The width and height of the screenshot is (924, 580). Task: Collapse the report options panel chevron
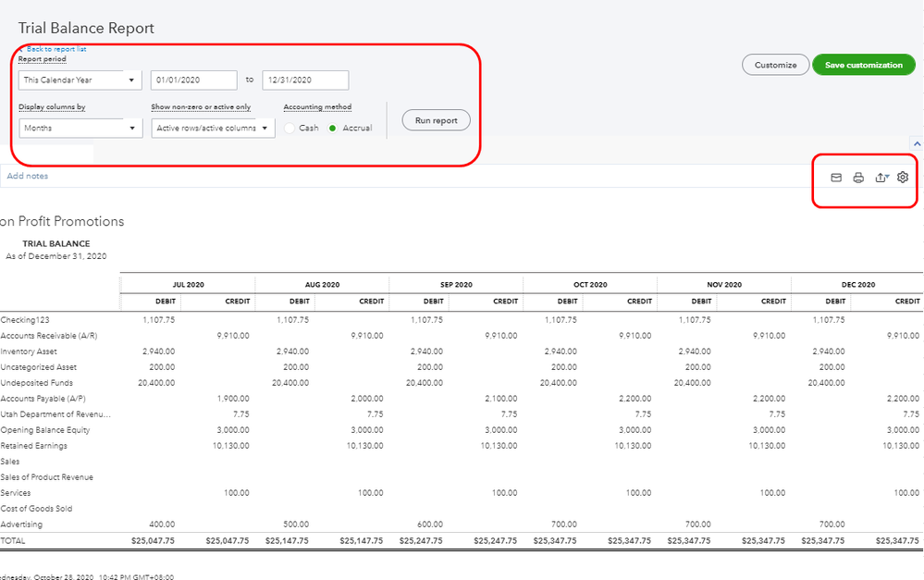coord(917,144)
